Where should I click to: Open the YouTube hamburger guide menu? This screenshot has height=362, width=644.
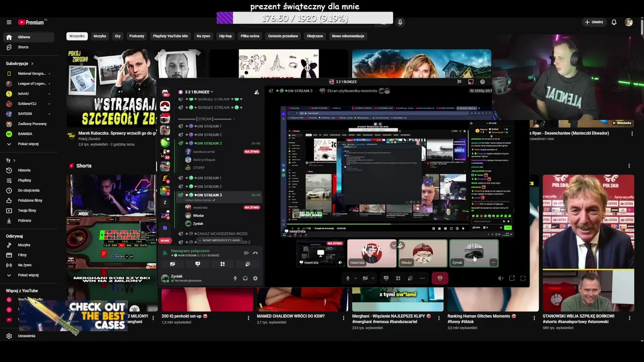click(x=9, y=22)
